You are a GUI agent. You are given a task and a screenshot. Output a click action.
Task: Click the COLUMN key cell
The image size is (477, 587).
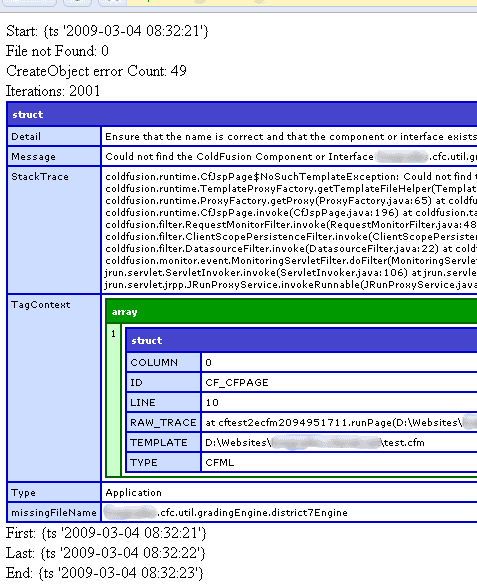(x=163, y=362)
